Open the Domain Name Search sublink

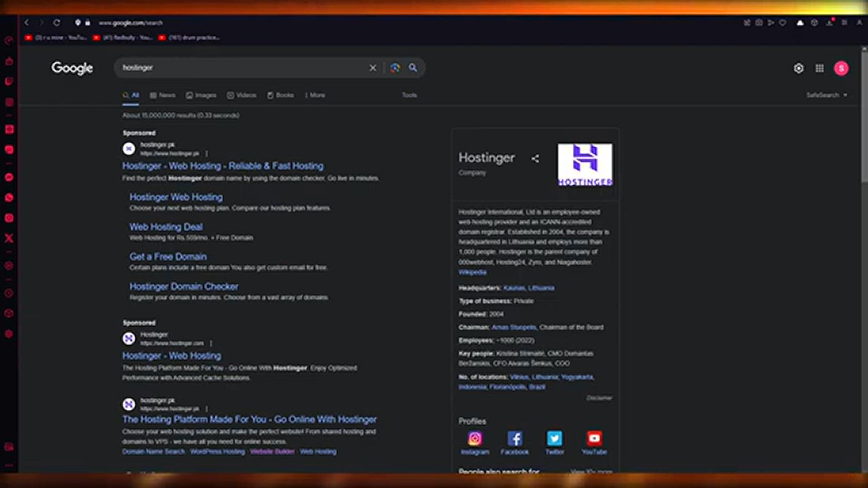click(153, 451)
